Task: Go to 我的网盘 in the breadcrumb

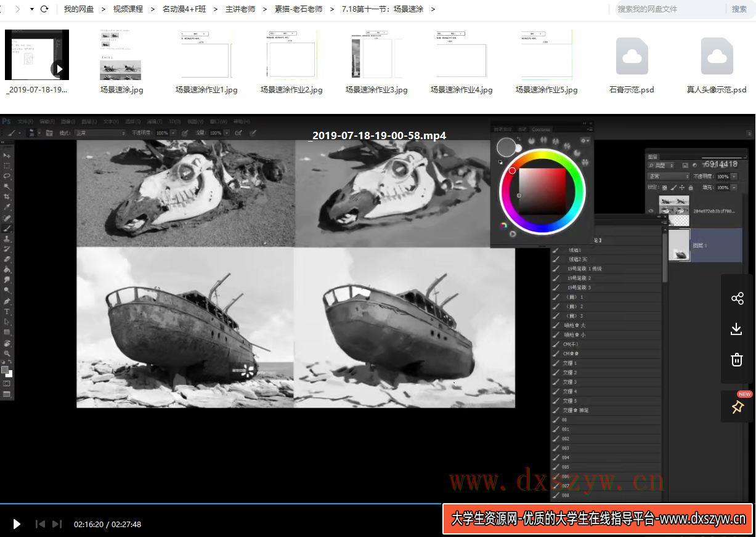Action: (79, 9)
